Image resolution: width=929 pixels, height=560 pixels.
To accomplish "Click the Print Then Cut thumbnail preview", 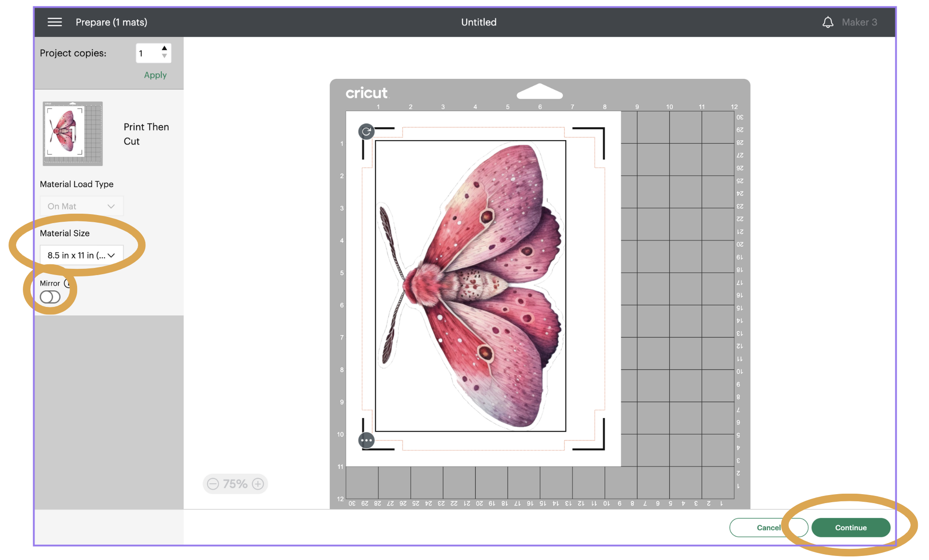I will 73,133.
